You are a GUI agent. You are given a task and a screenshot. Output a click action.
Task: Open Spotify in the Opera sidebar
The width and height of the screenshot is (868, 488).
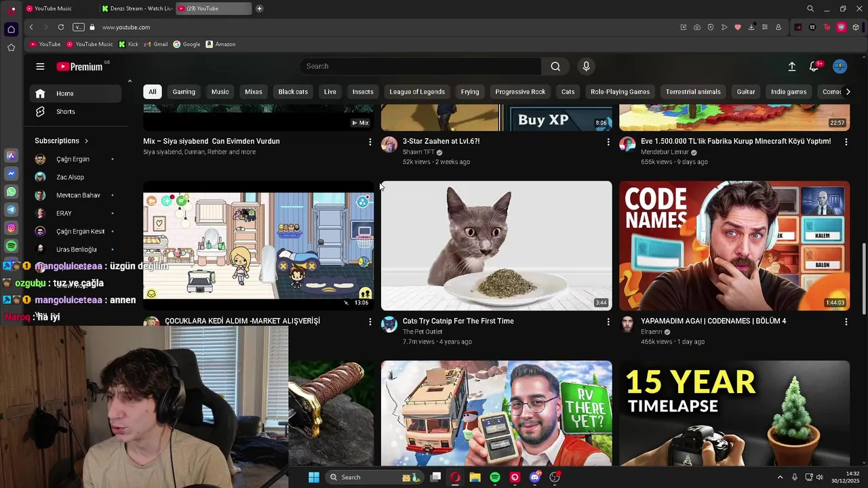pos(11,246)
